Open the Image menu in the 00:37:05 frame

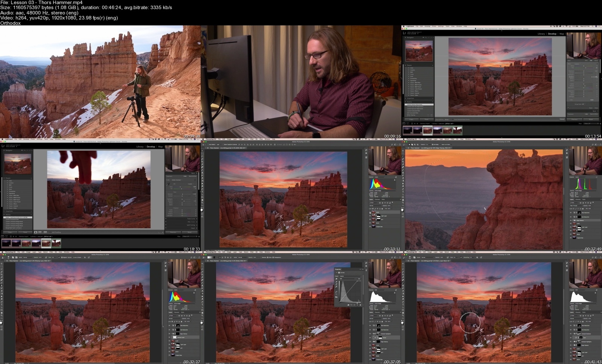pyautogui.click(x=229, y=252)
